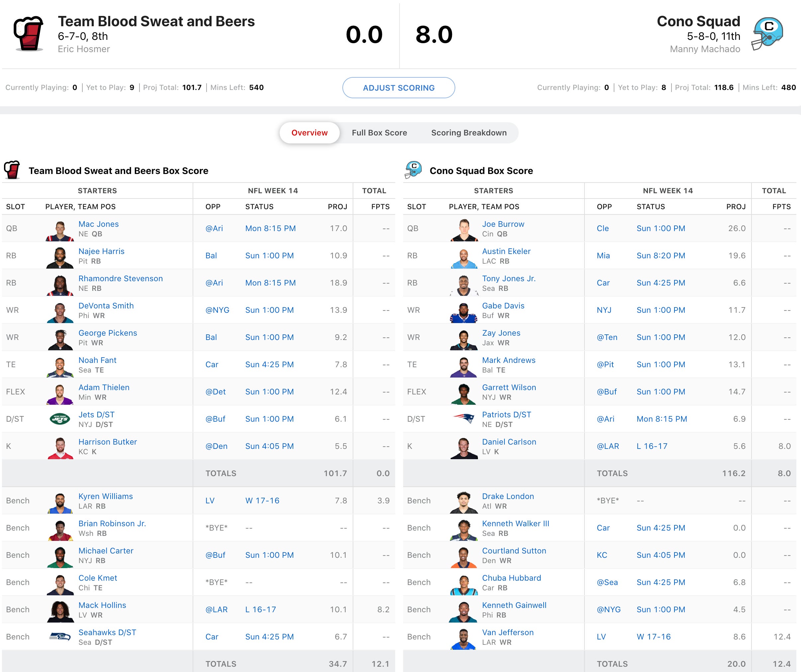Open the @NYG opponent link for DeVonta Smith
The height and width of the screenshot is (672, 801).
(x=217, y=310)
